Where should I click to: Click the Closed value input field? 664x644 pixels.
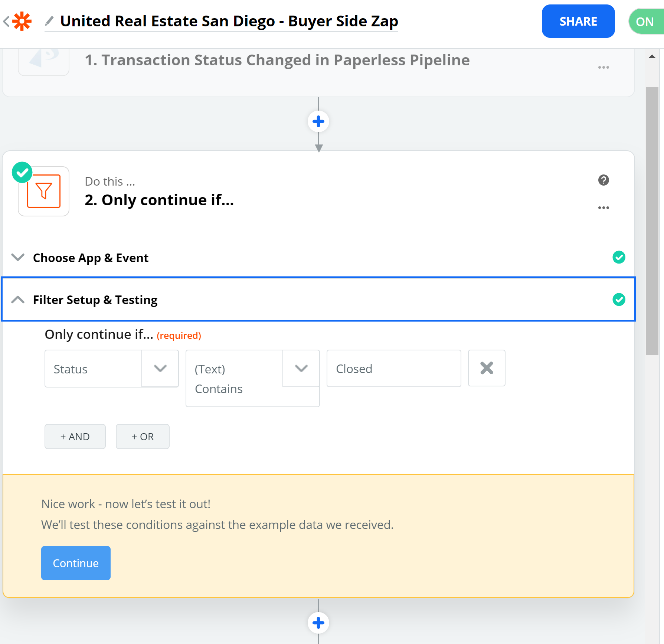[393, 368]
